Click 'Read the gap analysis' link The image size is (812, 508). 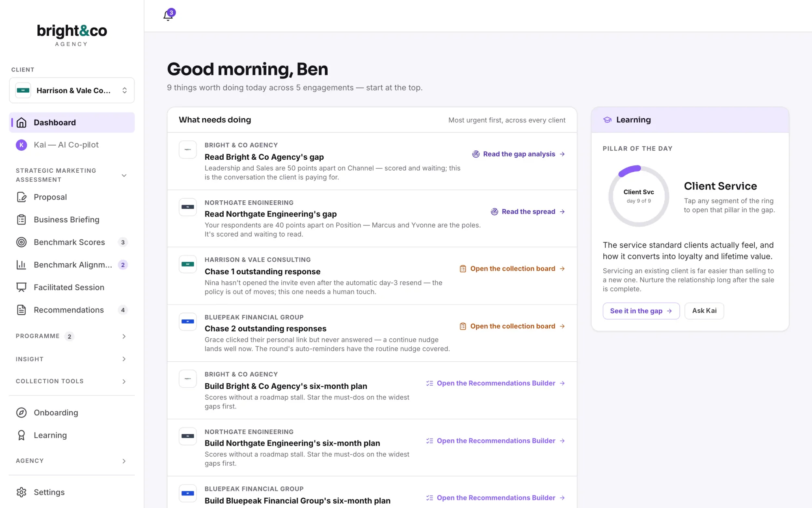tap(518, 154)
